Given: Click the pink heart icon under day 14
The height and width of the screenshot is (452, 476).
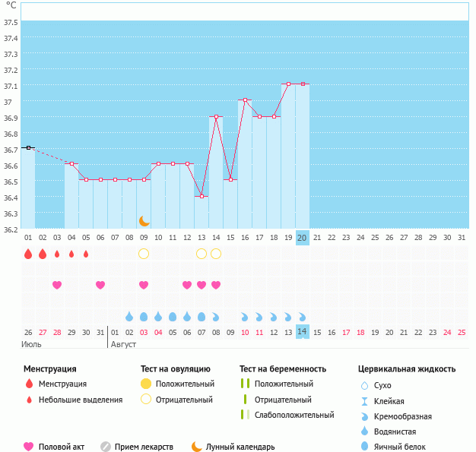Looking at the screenshot, I should pos(216,285).
